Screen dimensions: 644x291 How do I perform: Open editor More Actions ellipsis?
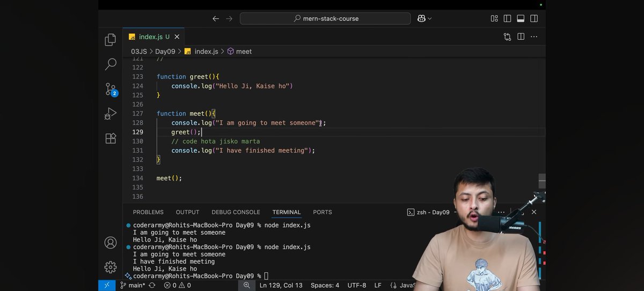click(x=534, y=37)
